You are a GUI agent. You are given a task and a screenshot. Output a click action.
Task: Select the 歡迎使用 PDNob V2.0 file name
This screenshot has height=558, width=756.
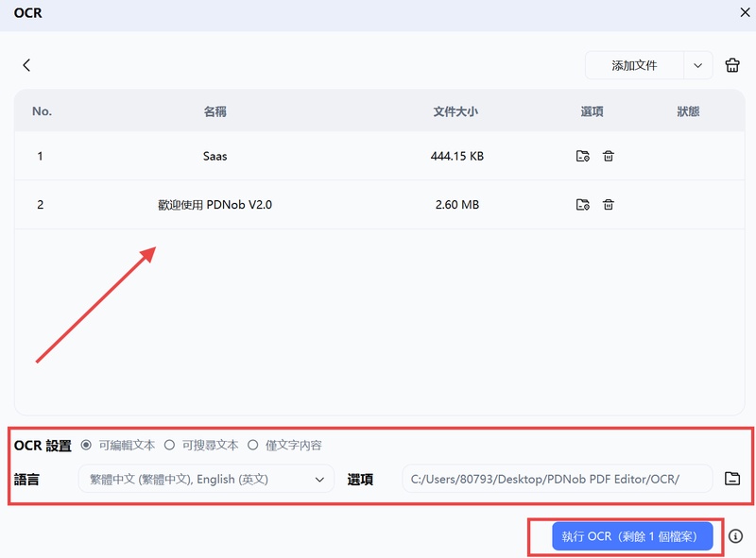coord(215,205)
